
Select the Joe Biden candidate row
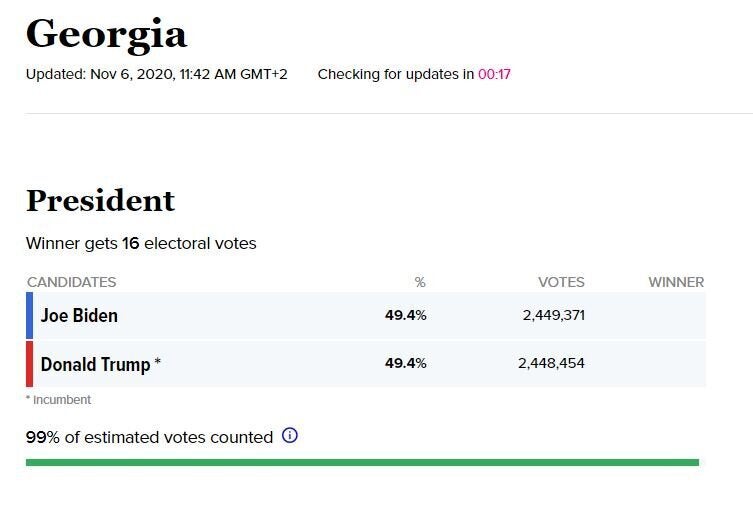(366, 315)
